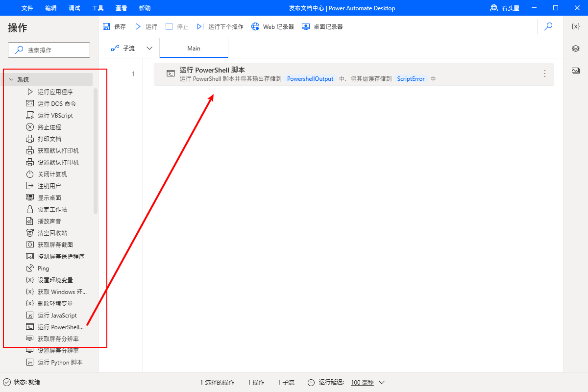Open the 帮助 menu
The width and height of the screenshot is (588, 392).
coord(145,8)
